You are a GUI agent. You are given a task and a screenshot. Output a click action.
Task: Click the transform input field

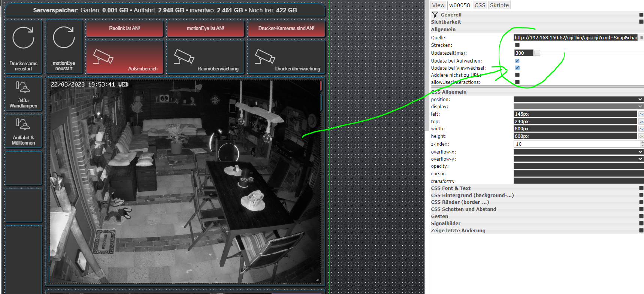coord(578,181)
